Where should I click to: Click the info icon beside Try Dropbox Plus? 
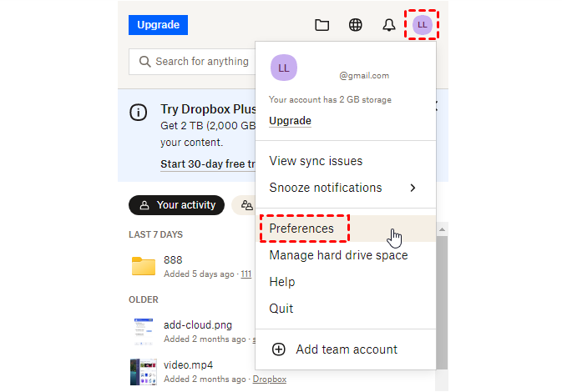138,113
